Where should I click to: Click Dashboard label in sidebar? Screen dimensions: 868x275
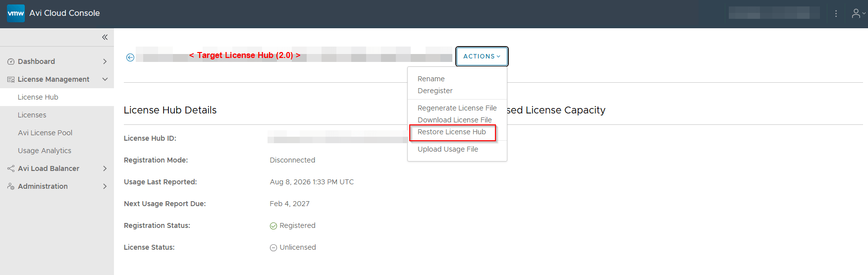tap(36, 61)
